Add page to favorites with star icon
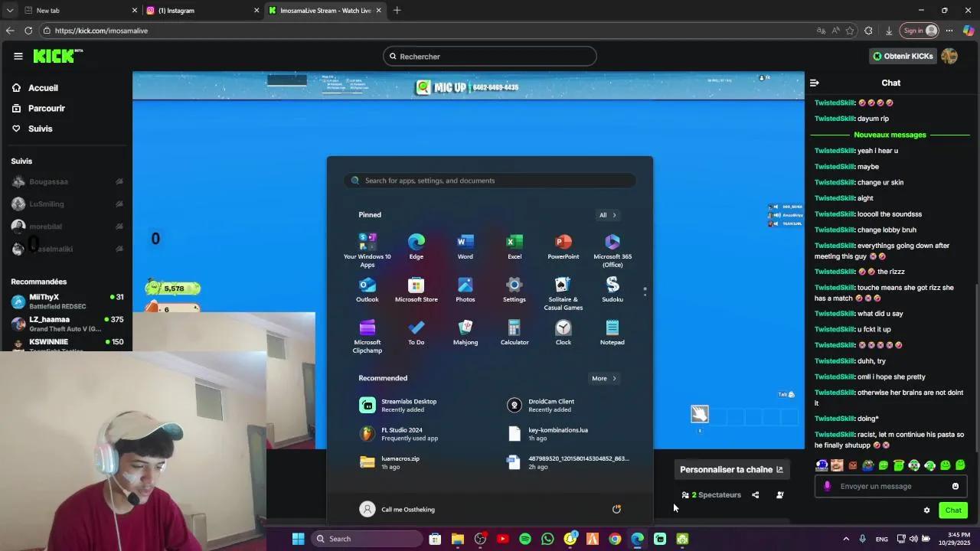This screenshot has height=551, width=980. (850, 31)
